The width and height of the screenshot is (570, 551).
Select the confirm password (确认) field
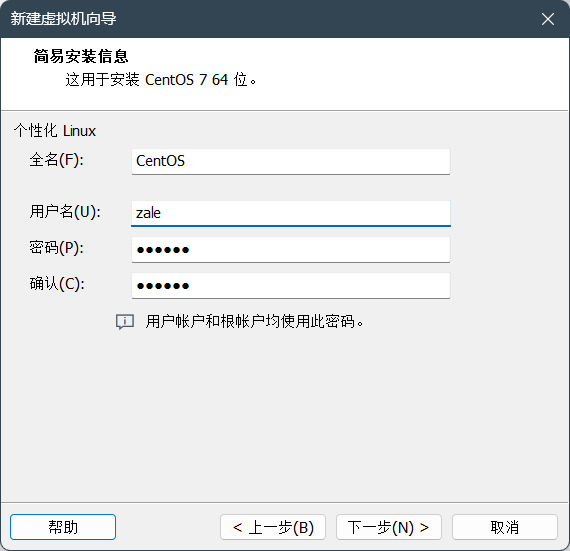click(291, 285)
